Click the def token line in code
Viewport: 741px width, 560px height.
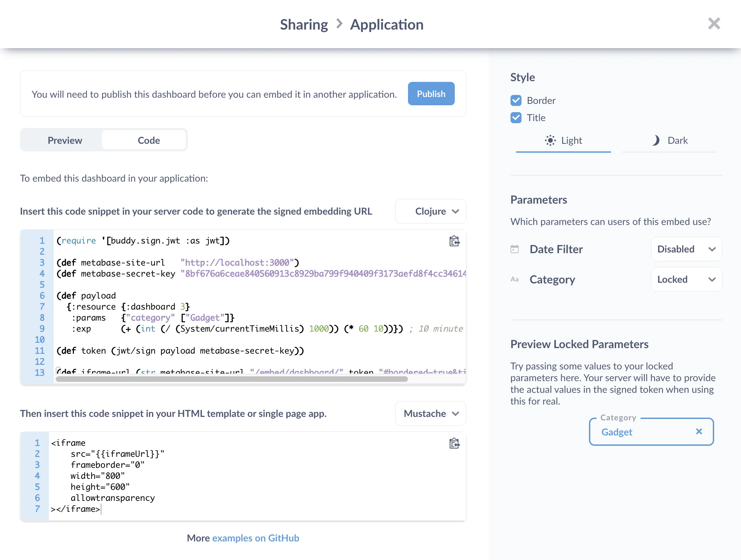(180, 351)
